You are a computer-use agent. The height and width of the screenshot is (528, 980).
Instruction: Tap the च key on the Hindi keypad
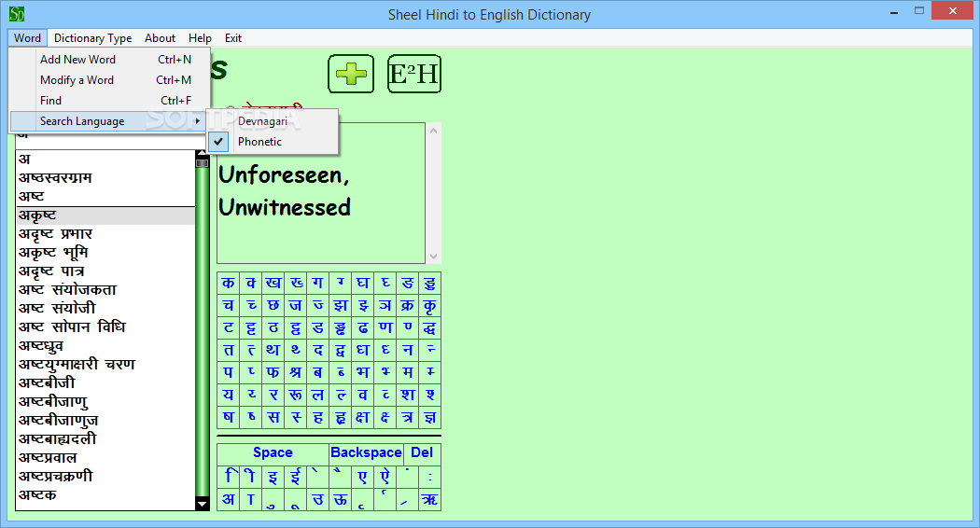point(228,306)
